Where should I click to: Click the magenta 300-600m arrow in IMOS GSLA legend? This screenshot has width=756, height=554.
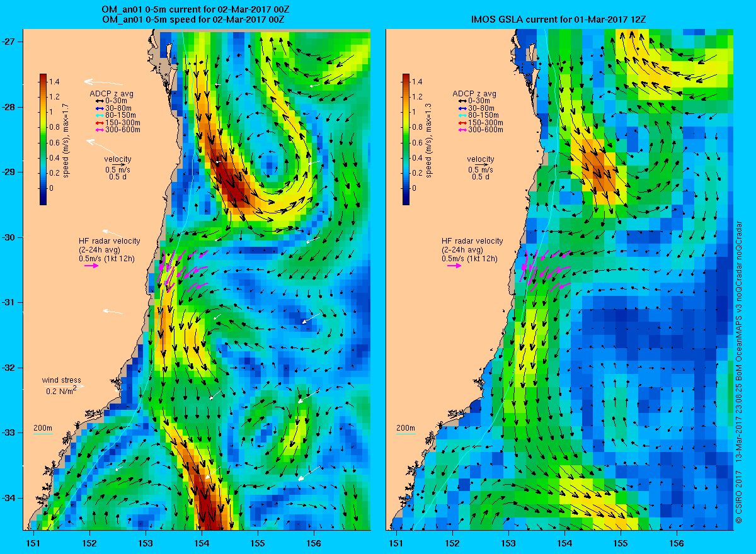[x=461, y=130]
